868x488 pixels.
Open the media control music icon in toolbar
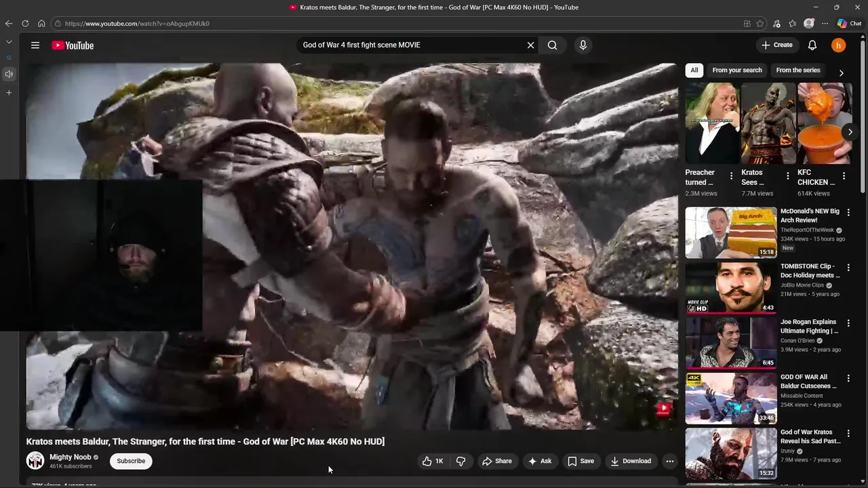(x=777, y=24)
